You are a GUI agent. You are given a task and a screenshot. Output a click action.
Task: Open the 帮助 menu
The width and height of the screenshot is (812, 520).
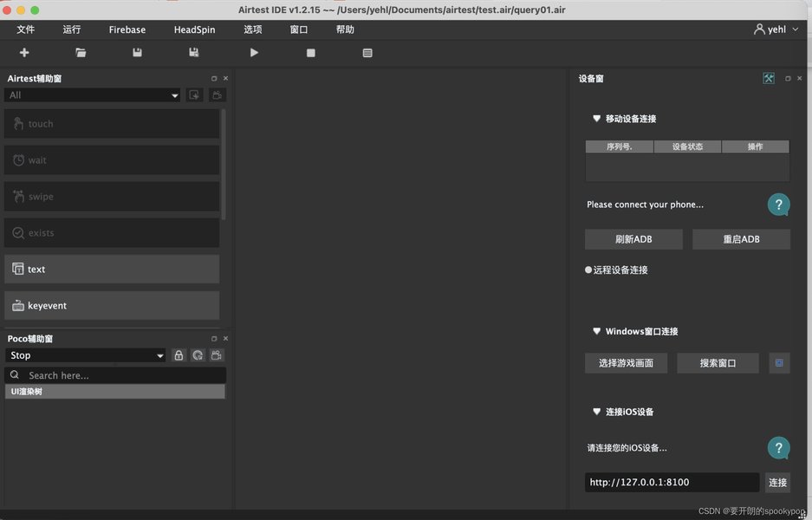(345, 29)
